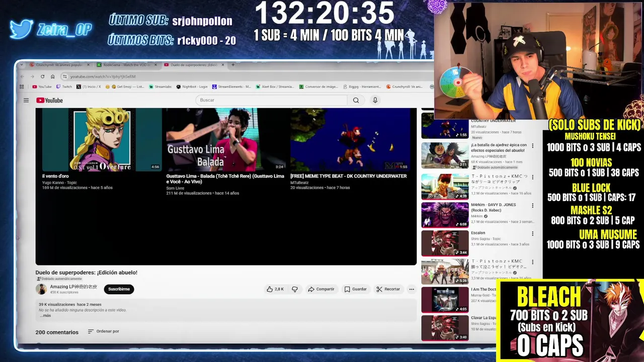The image size is (644, 362).
Task: Click the browser forward arrow
Action: (32, 76)
